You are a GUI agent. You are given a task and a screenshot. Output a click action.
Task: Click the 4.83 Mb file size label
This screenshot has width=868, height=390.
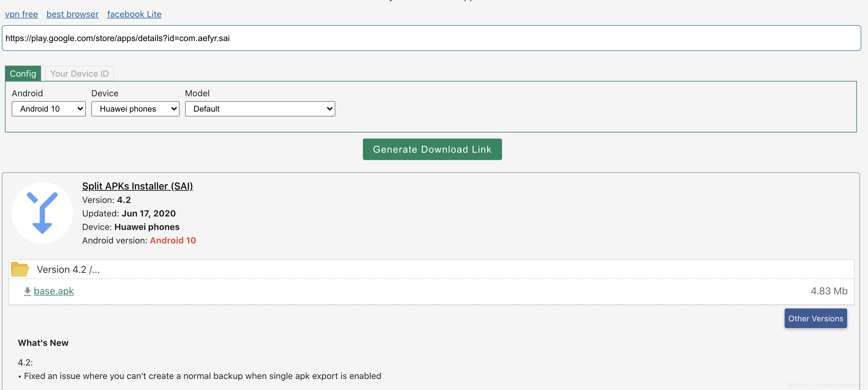pyautogui.click(x=829, y=291)
